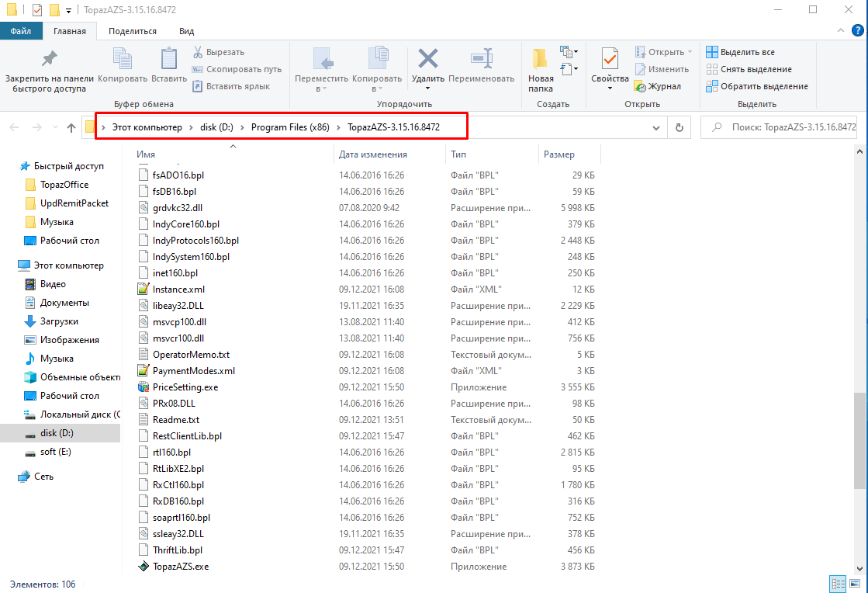Switch to the Поделиться tab
Image resolution: width=868 pixels, height=593 pixels.
[x=133, y=31]
